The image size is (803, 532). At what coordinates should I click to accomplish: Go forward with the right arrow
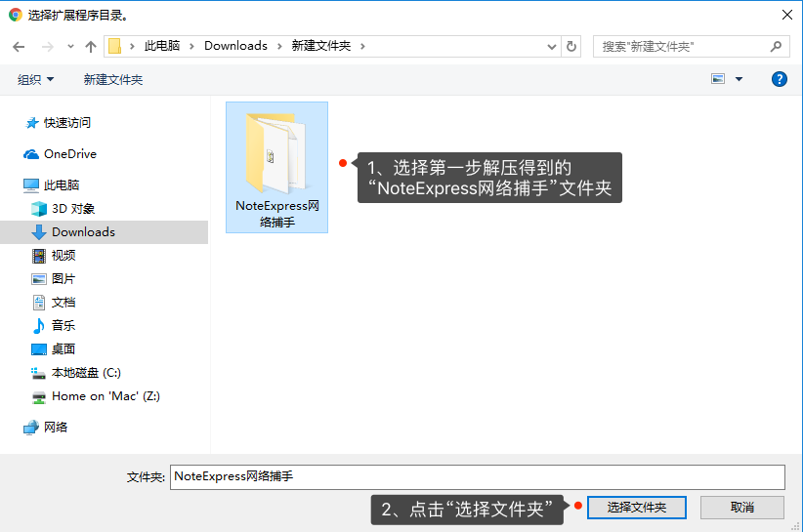point(47,47)
